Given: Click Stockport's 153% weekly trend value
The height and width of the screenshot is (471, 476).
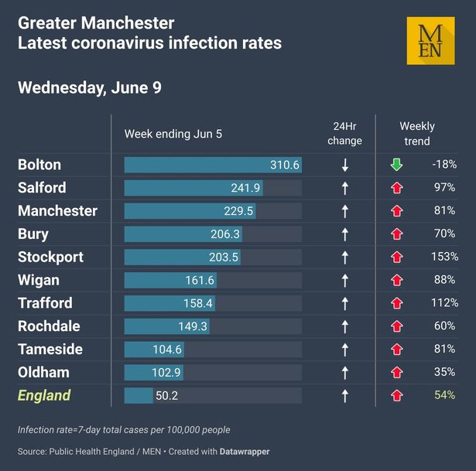Looking at the screenshot, I should [x=444, y=257].
